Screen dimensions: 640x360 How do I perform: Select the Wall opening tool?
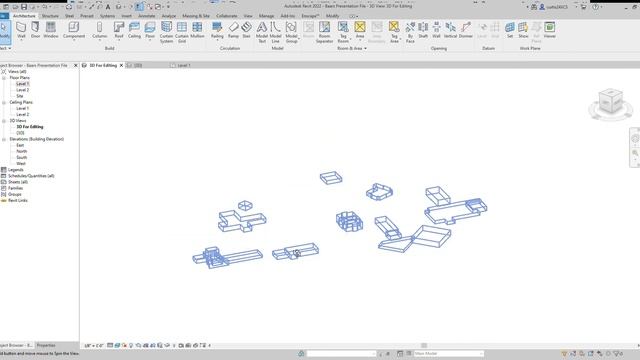point(436,30)
